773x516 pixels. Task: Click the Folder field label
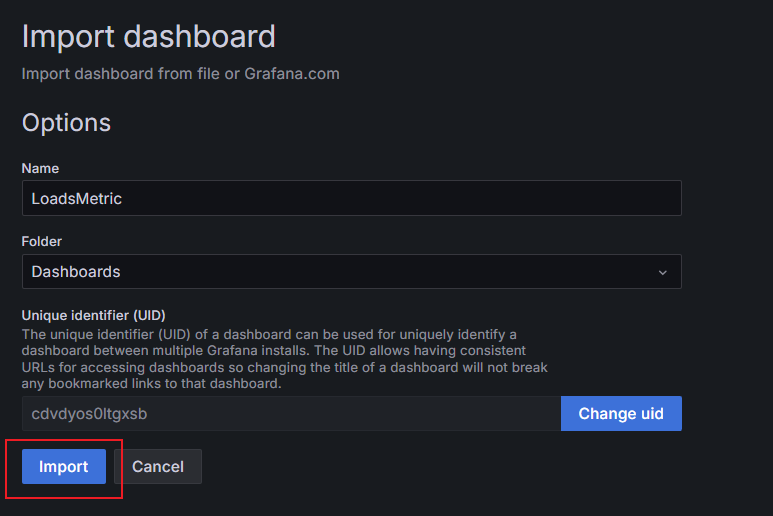tap(42, 241)
